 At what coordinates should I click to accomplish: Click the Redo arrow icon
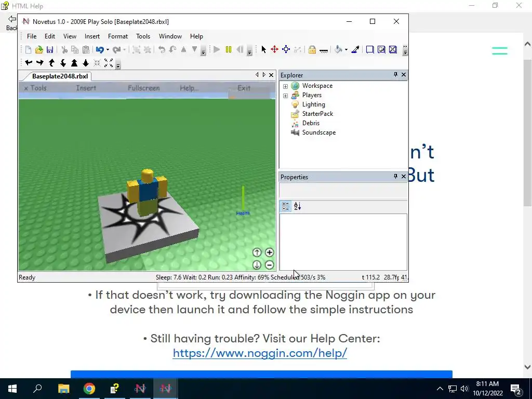(x=117, y=50)
